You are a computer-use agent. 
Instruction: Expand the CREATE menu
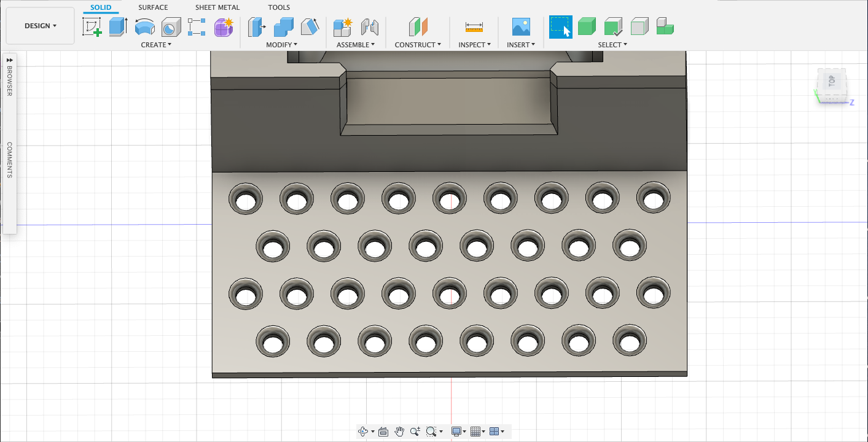[156, 45]
